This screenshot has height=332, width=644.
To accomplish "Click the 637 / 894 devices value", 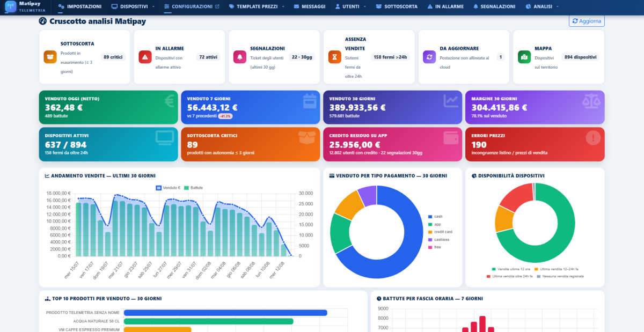I will coord(65,145).
